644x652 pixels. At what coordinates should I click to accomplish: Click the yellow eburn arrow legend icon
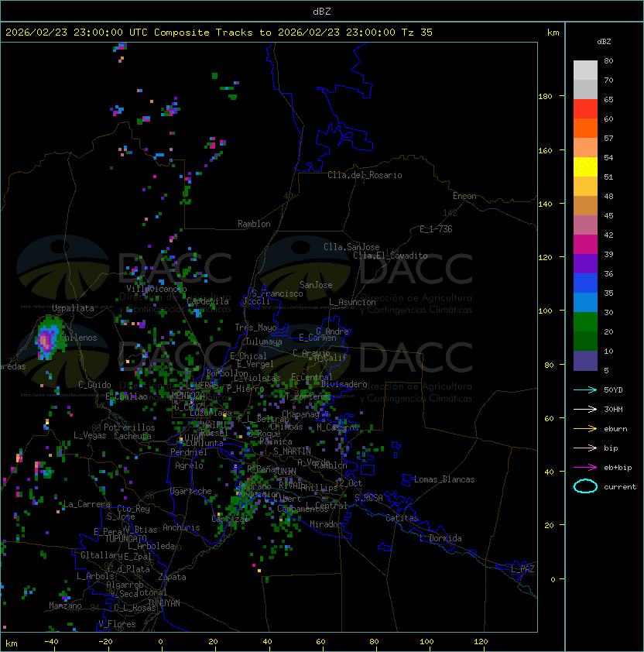[585, 429]
